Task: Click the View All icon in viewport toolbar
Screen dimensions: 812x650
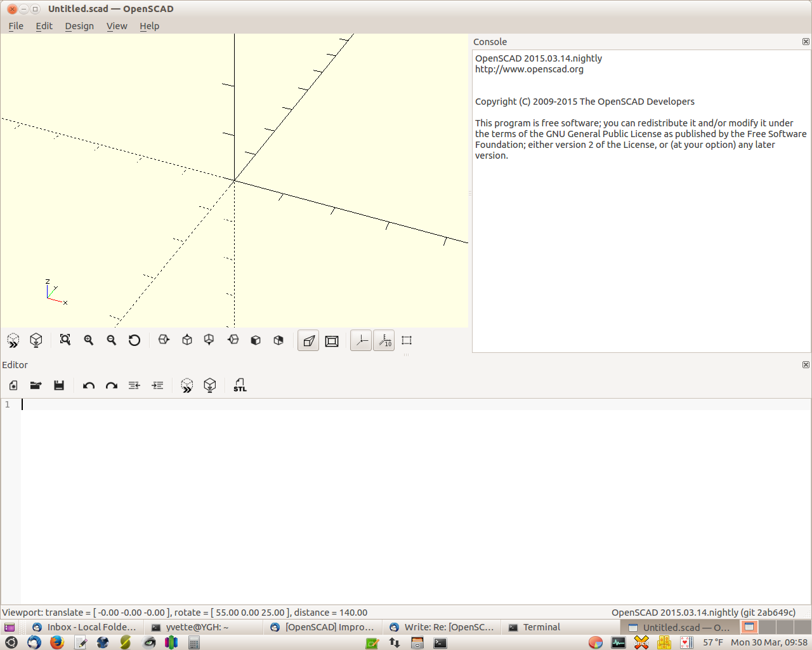Action: pyautogui.click(x=65, y=340)
